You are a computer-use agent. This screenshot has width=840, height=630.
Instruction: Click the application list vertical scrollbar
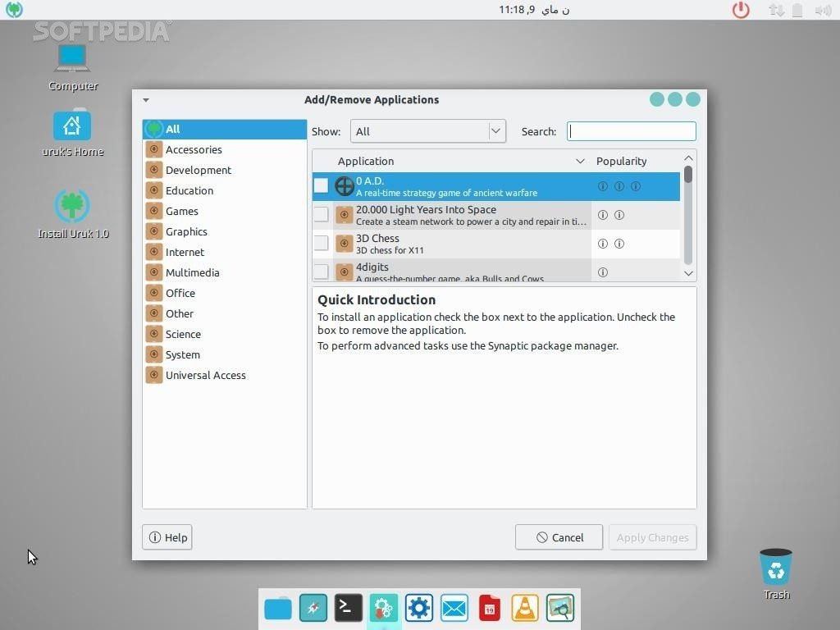point(688,215)
